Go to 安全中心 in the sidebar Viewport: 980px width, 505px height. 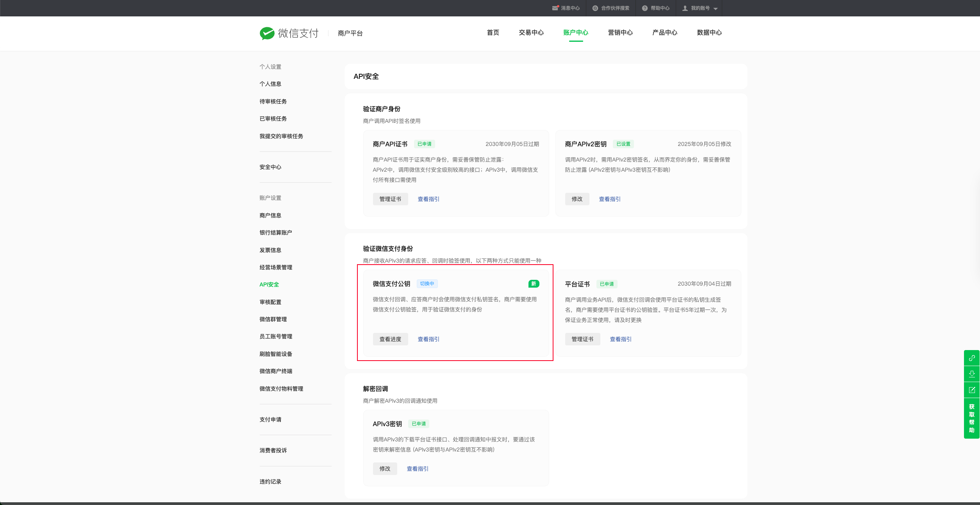point(270,167)
